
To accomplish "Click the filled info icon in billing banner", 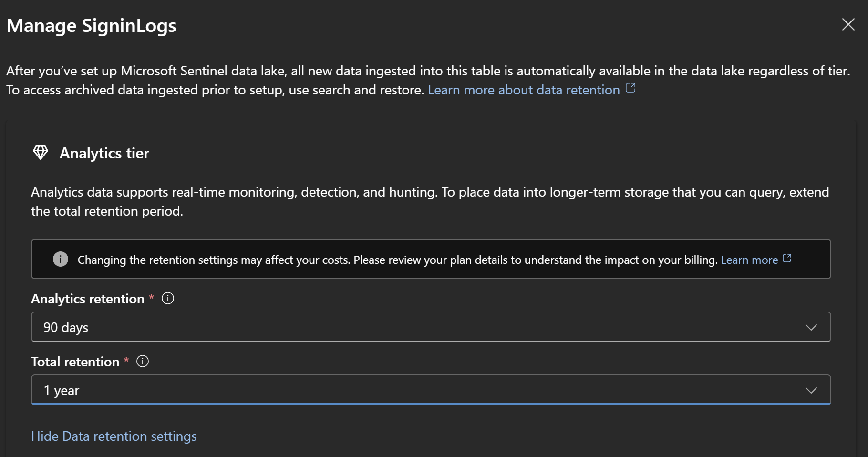I will [61, 259].
